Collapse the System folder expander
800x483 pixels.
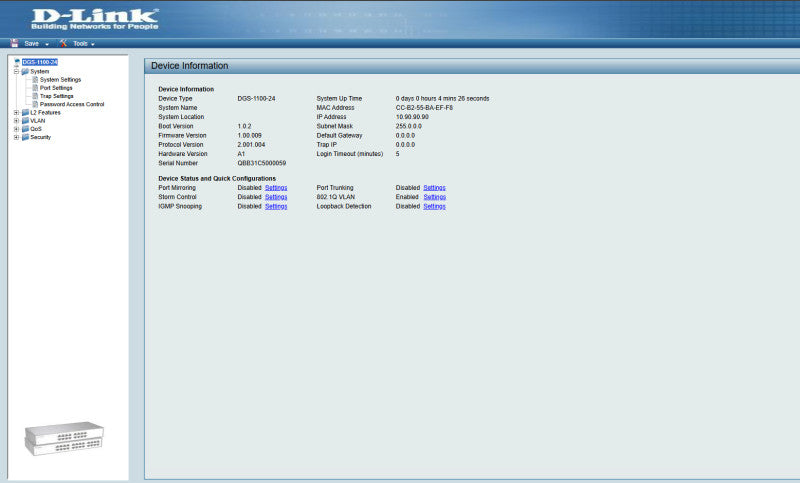coord(16,71)
